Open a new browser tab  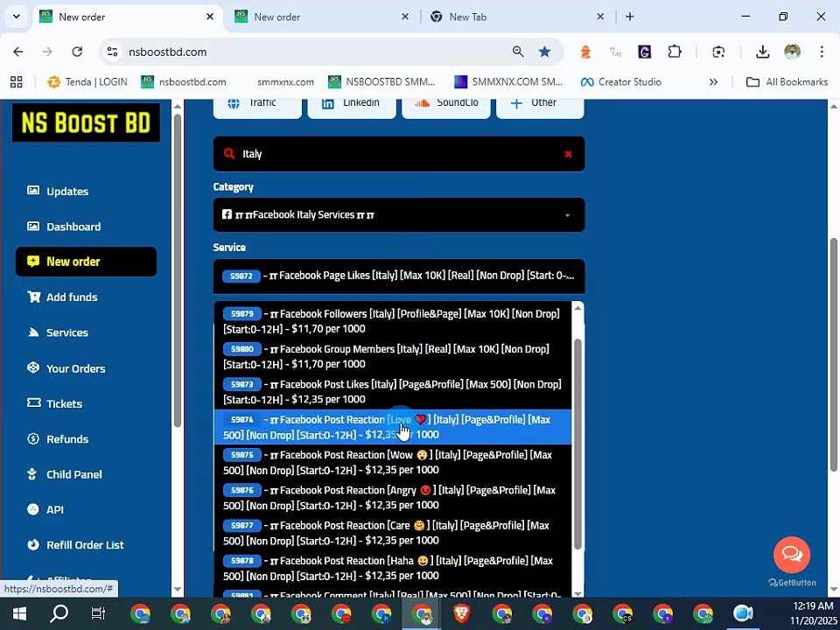pyautogui.click(x=630, y=17)
